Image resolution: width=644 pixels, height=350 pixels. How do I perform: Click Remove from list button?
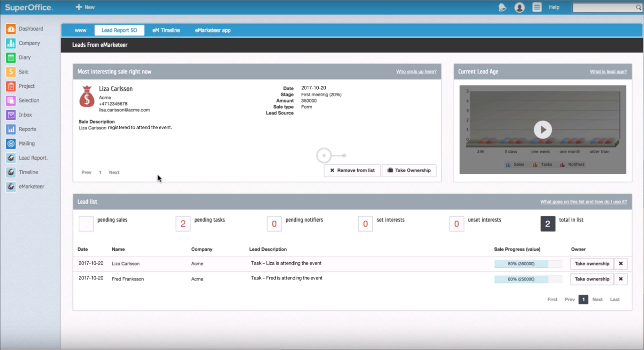[352, 170]
